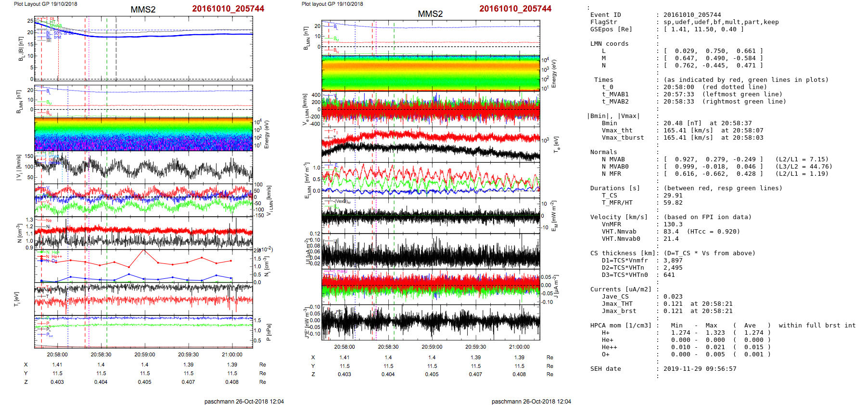Click the paschmann footer under left plot
This screenshot has height=405, width=868.
tap(244, 401)
